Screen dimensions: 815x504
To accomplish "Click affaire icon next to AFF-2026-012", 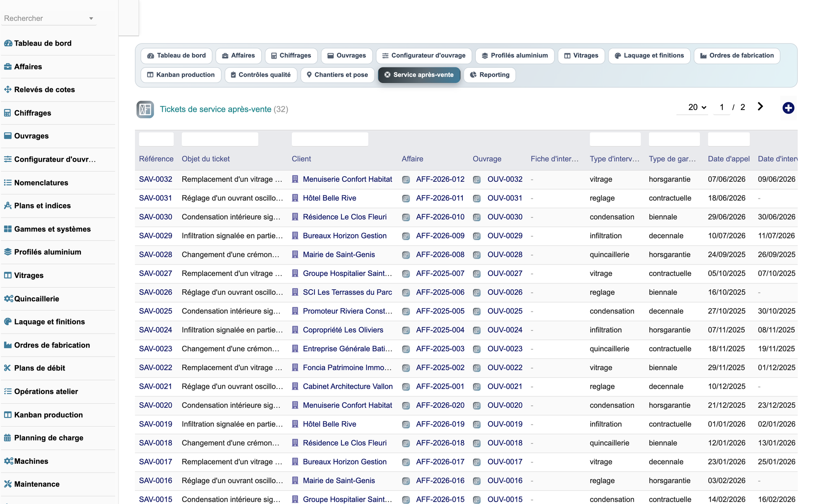I will click(x=406, y=180).
